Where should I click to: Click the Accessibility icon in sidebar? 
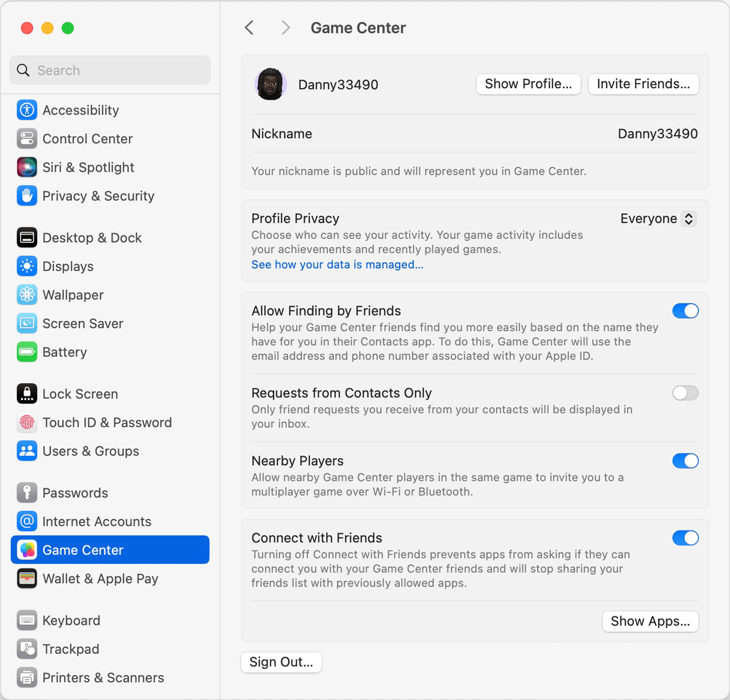point(27,110)
